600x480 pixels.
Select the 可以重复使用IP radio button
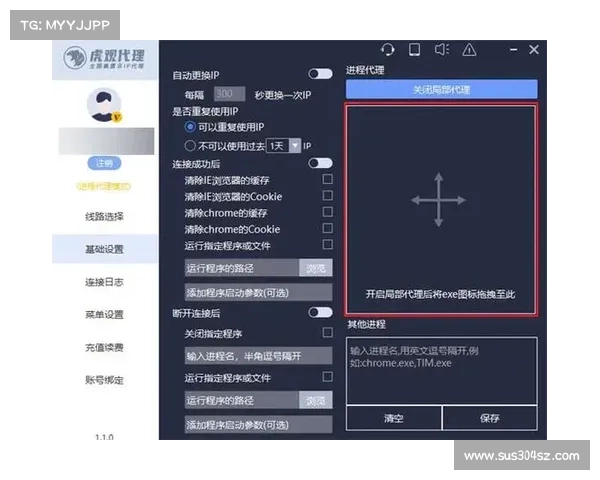click(191, 127)
